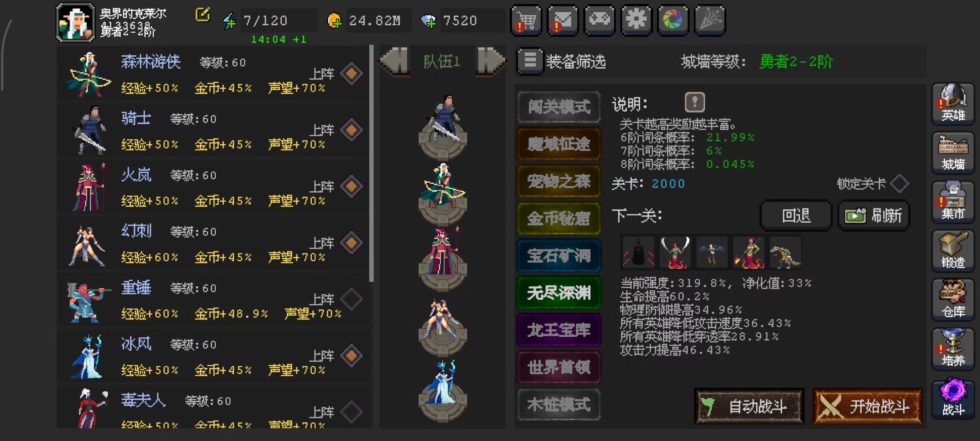This screenshot has width=980, height=441.
Task: Open the 仓库 warehouse sidebar icon
Action: pyautogui.click(x=953, y=300)
